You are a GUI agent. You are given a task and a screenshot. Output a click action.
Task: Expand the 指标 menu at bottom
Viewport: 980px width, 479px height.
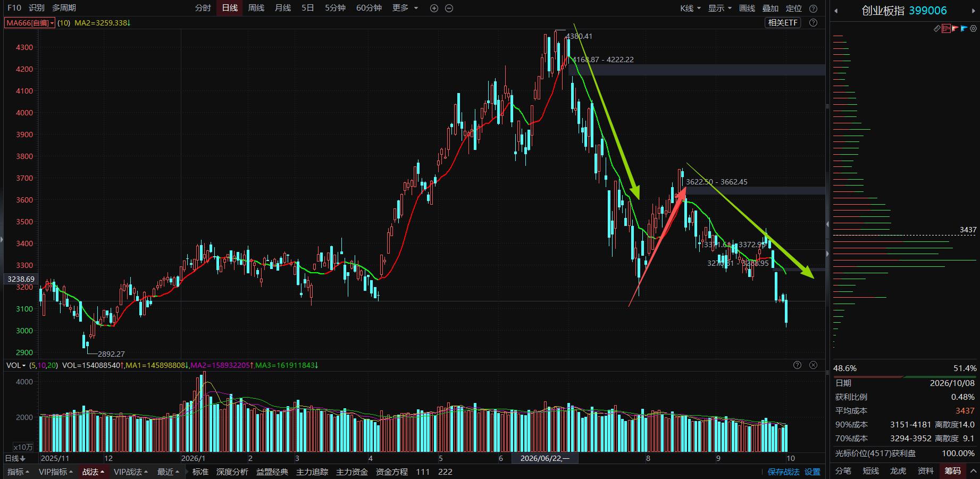pos(18,472)
